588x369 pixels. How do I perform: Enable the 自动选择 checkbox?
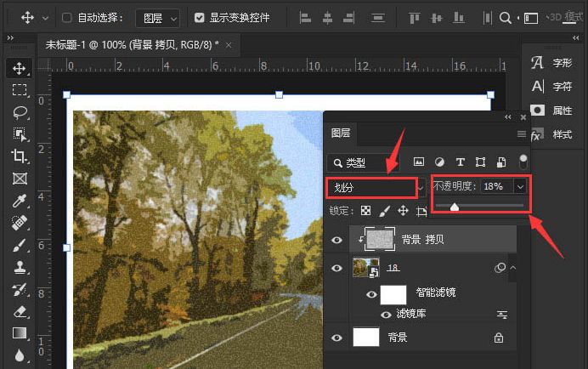point(67,17)
